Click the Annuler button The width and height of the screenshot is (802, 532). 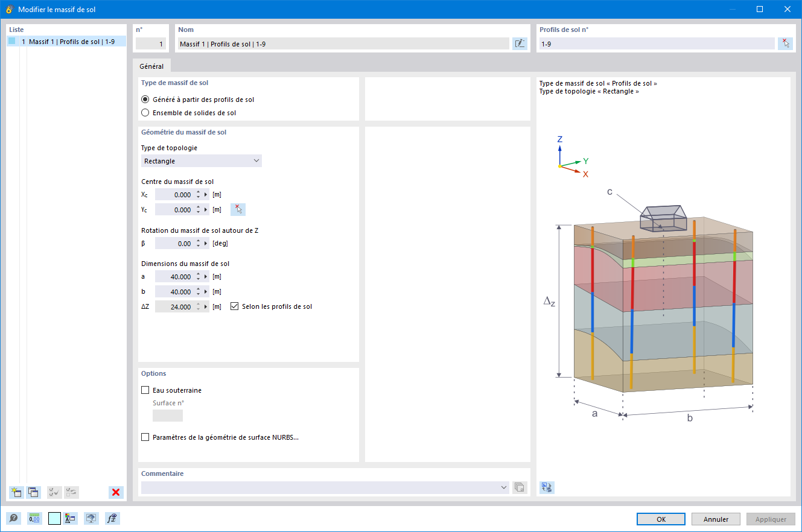716,519
